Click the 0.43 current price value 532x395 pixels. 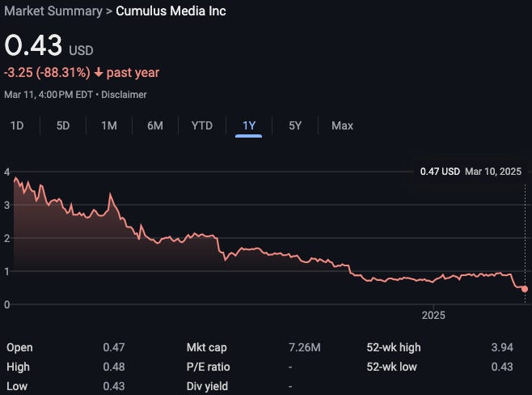[x=33, y=45]
